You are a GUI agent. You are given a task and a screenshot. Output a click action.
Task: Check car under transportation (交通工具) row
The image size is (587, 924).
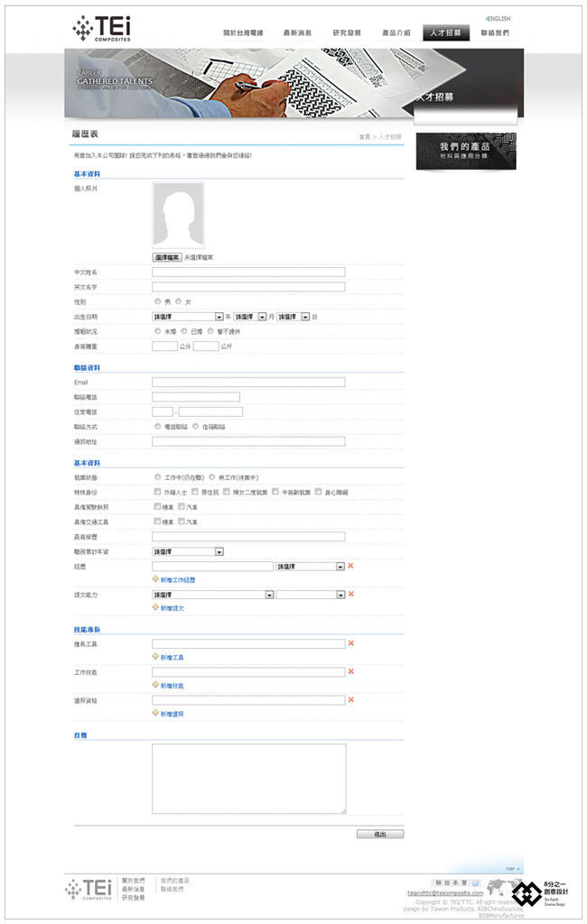(182, 522)
